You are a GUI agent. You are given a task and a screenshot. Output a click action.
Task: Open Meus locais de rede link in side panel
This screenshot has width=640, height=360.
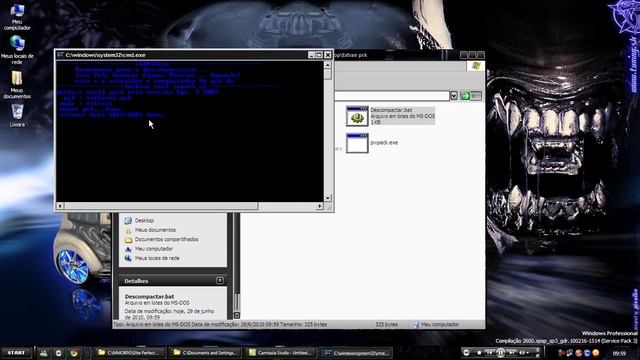pos(152,258)
